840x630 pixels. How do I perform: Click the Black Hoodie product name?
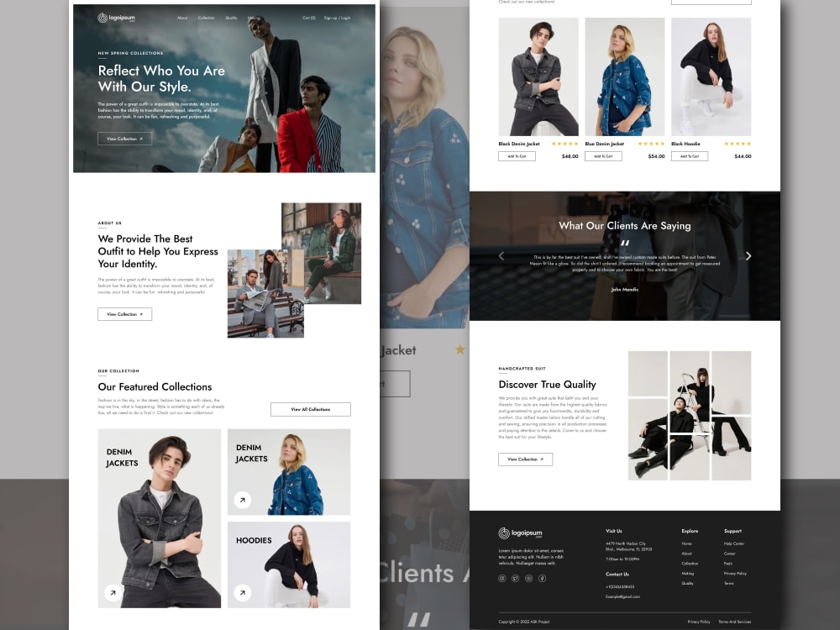tap(685, 144)
